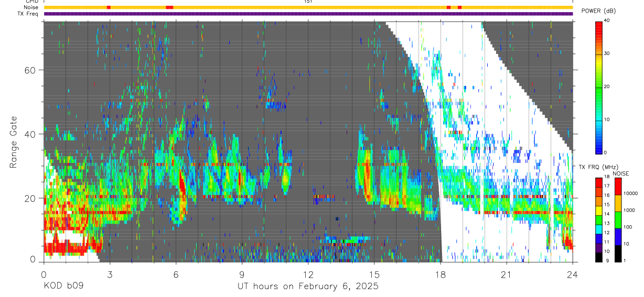Viewport: 644px width, 297px height.
Task: Click the red segment of NOISE scale
Action: coord(618,186)
